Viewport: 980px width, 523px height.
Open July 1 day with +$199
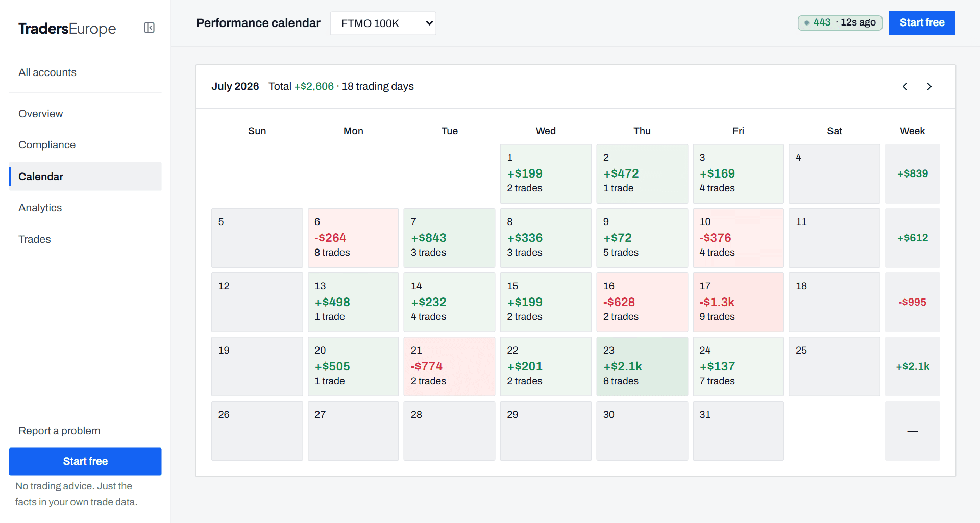point(546,174)
